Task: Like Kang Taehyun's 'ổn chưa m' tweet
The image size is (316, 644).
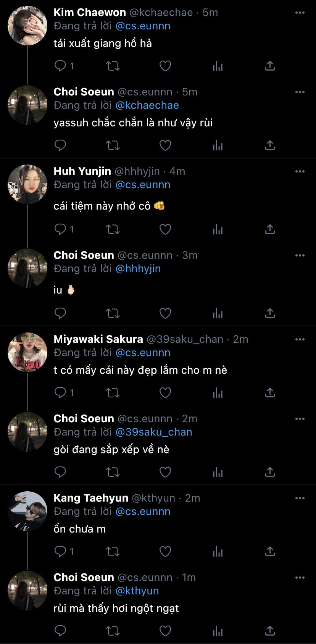Action: [x=165, y=551]
